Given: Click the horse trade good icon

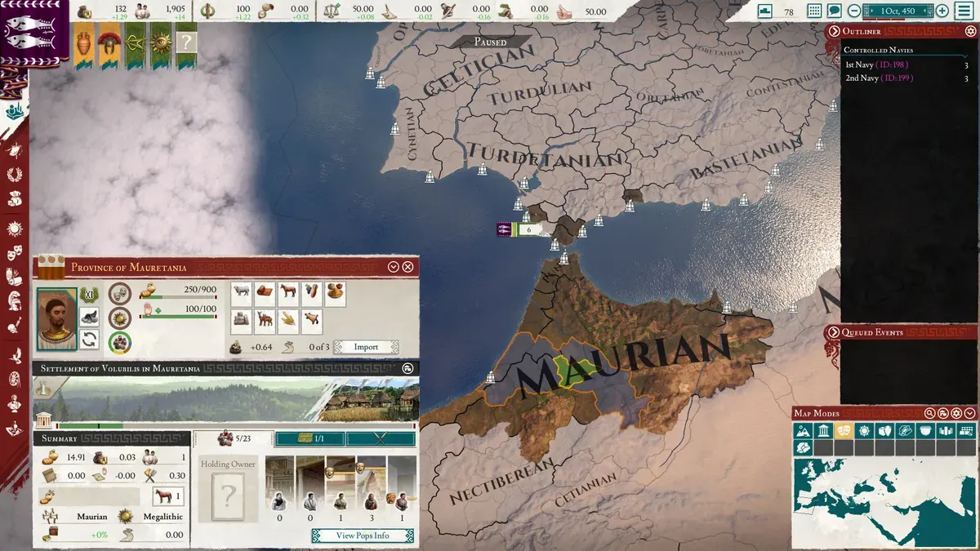Looking at the screenshot, I should pyautogui.click(x=288, y=294).
